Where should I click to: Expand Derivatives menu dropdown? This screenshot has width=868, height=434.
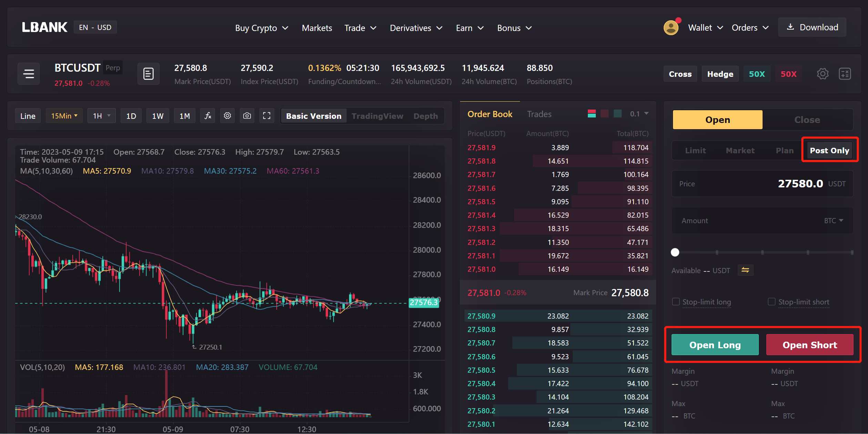[416, 28]
